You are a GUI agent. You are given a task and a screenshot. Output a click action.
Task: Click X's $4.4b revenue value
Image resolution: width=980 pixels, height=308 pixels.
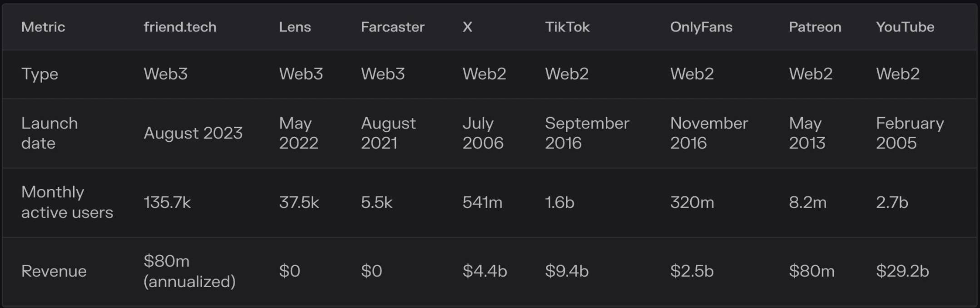pyautogui.click(x=485, y=271)
